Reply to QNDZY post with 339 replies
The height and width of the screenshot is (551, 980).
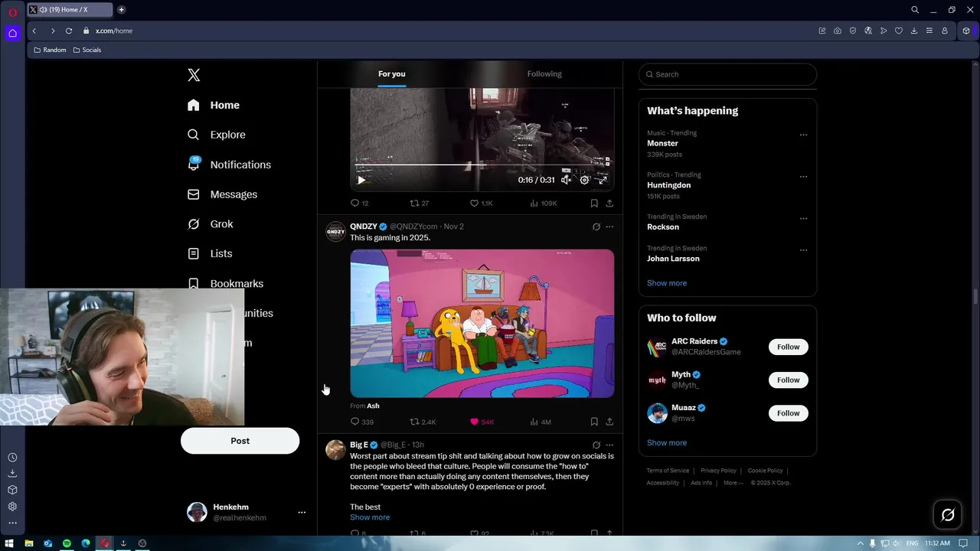361,422
